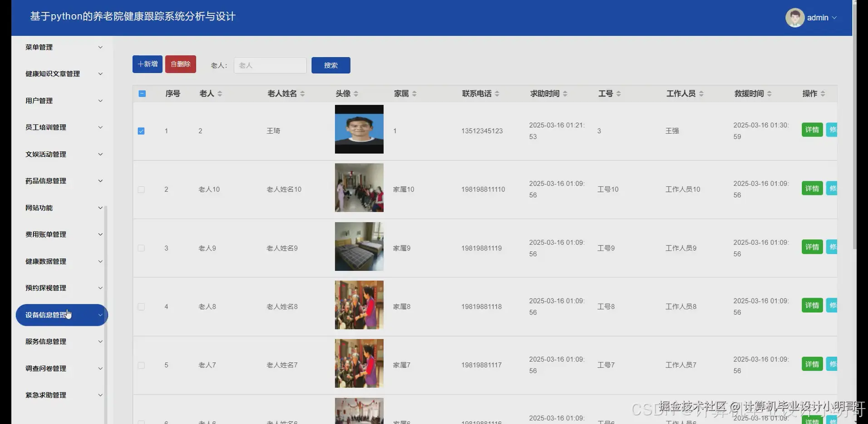Select the checkbox in the 老人9 row
868x424 pixels.
click(141, 248)
